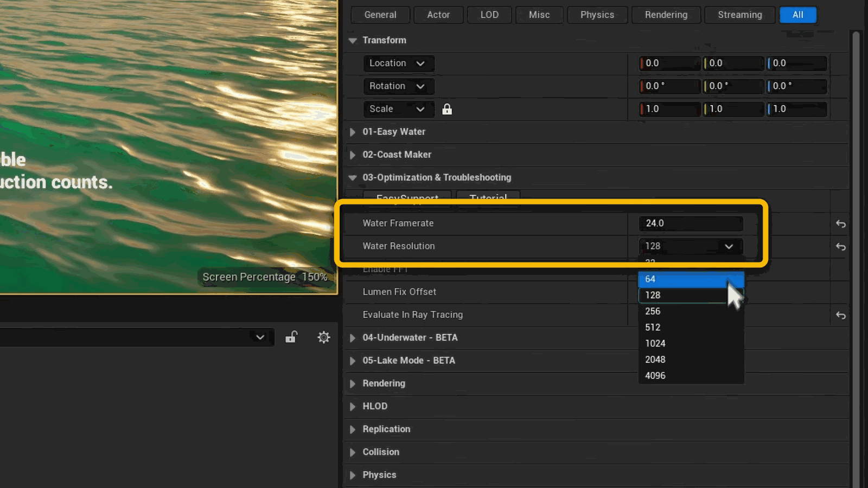The height and width of the screenshot is (488, 868).
Task: Switch to the Actor filter tab
Action: pyautogui.click(x=438, y=15)
